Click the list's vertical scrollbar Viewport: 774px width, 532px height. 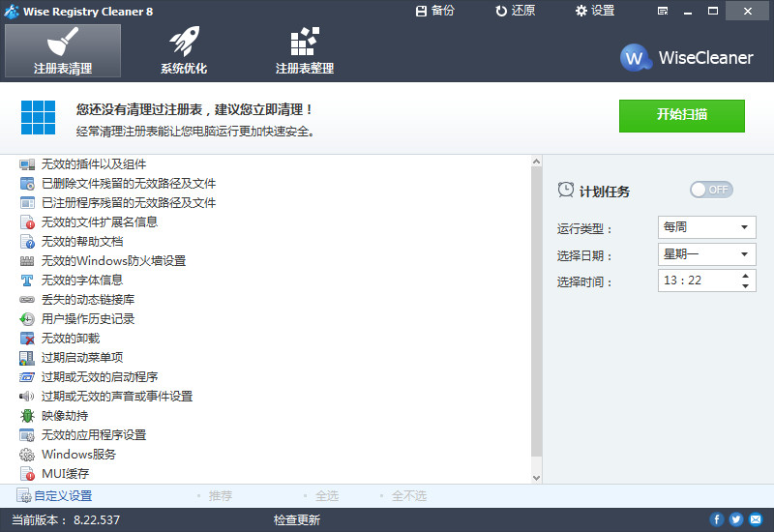pos(536,310)
